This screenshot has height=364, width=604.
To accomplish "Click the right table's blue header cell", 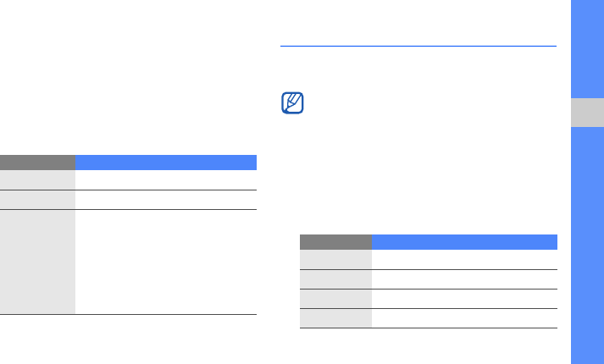I will (x=464, y=241).
